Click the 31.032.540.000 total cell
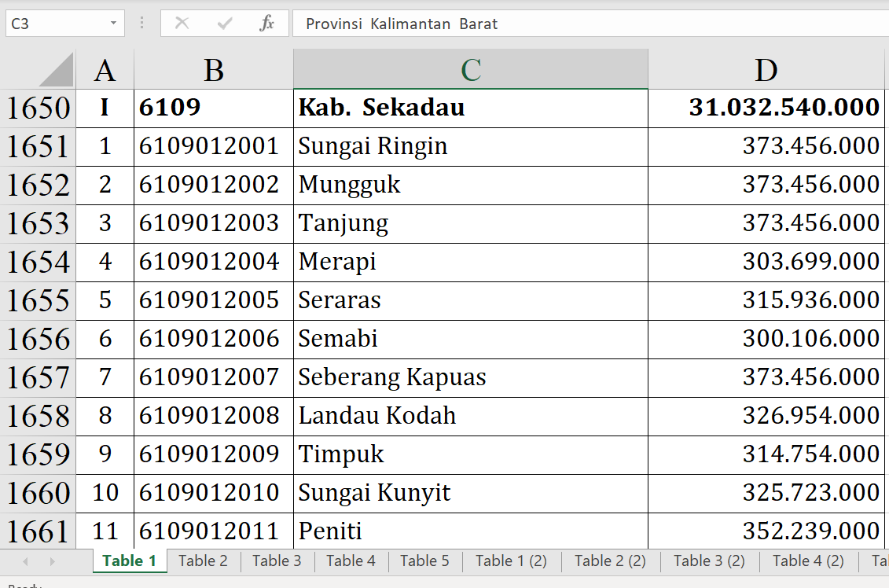The image size is (889, 588). tap(766, 108)
